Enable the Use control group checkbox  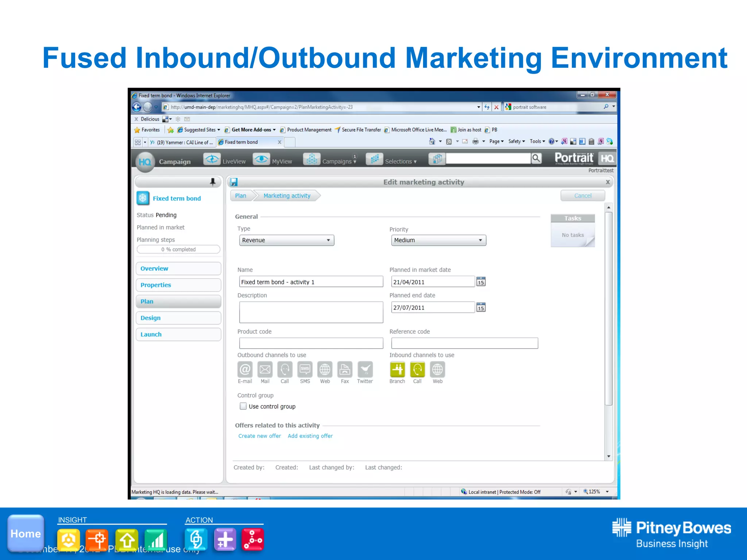[x=243, y=406]
